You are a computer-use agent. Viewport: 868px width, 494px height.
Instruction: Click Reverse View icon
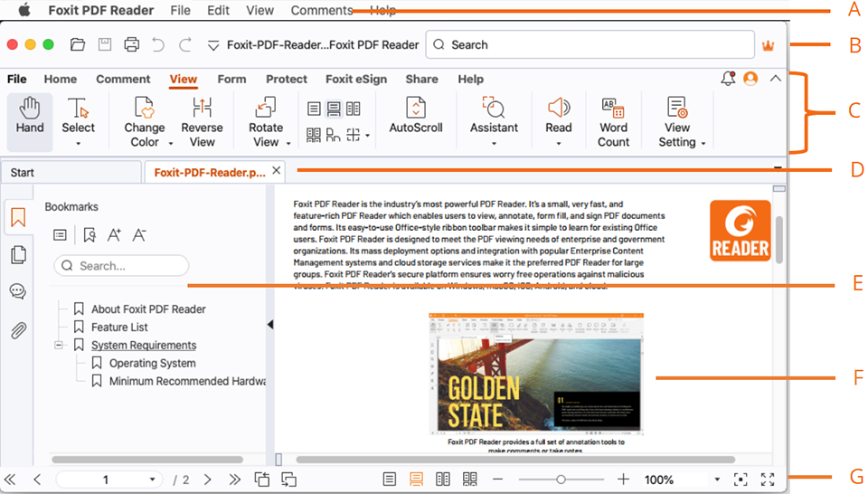click(x=202, y=108)
